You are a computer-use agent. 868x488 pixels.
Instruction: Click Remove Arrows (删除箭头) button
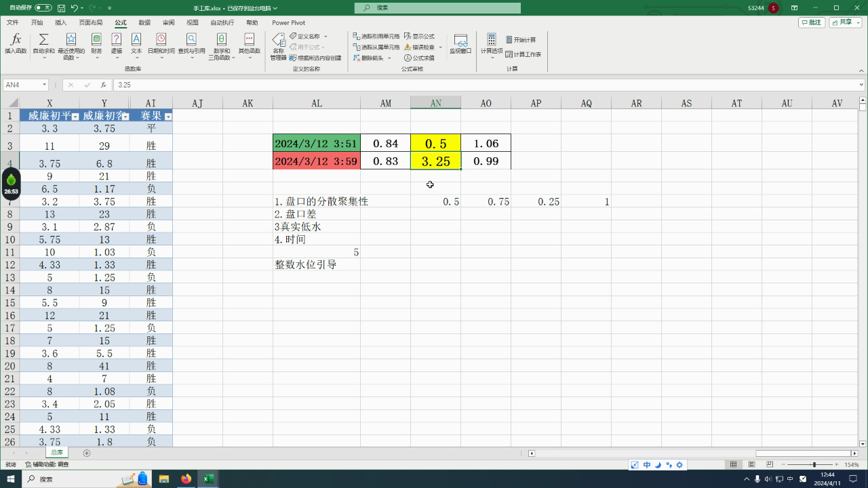pyautogui.click(x=368, y=58)
